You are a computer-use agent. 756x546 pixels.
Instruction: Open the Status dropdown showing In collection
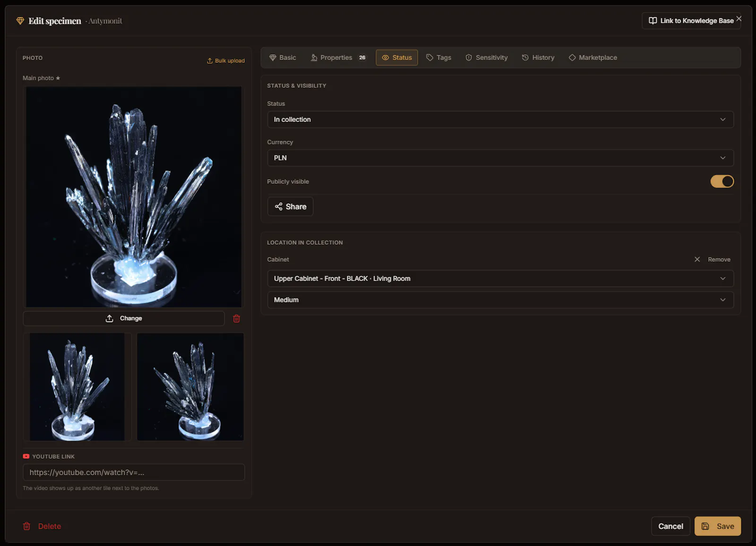point(500,119)
